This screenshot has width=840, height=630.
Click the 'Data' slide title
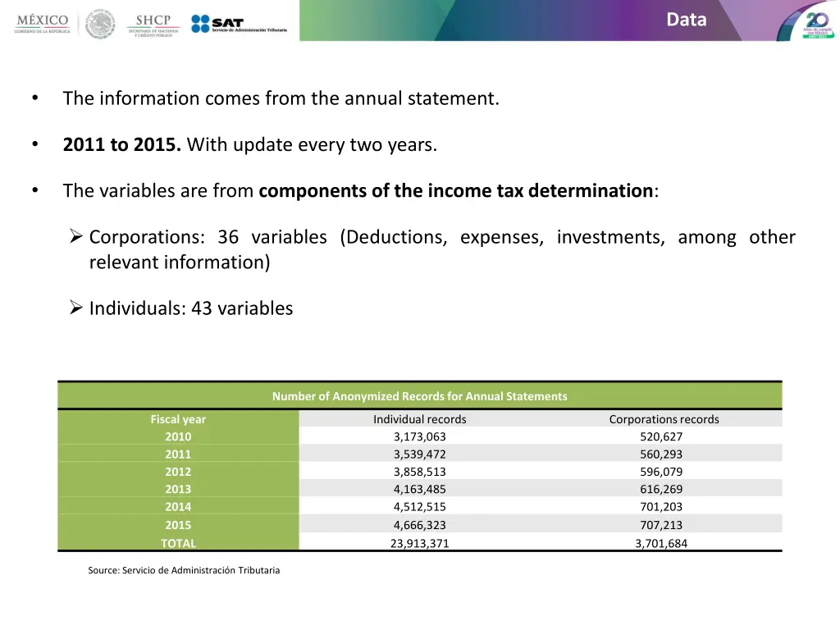[x=687, y=20]
